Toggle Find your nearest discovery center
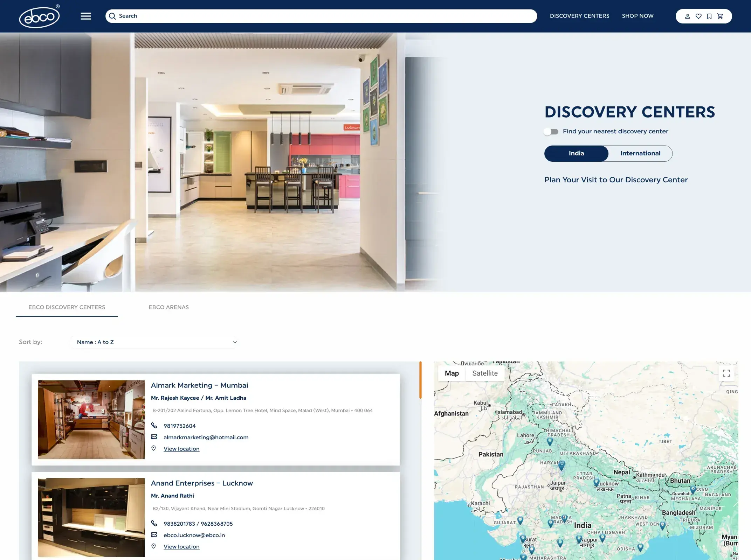The image size is (751, 560). tap(551, 132)
